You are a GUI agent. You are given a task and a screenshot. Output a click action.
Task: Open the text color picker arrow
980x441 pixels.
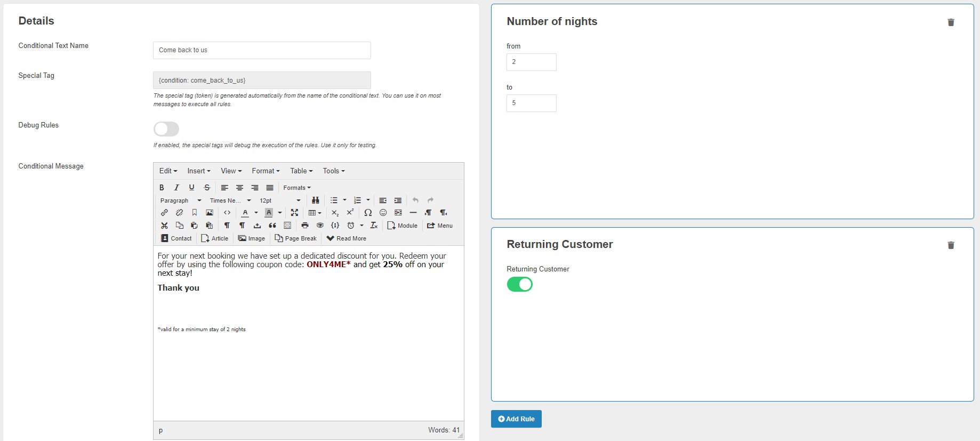tap(256, 213)
